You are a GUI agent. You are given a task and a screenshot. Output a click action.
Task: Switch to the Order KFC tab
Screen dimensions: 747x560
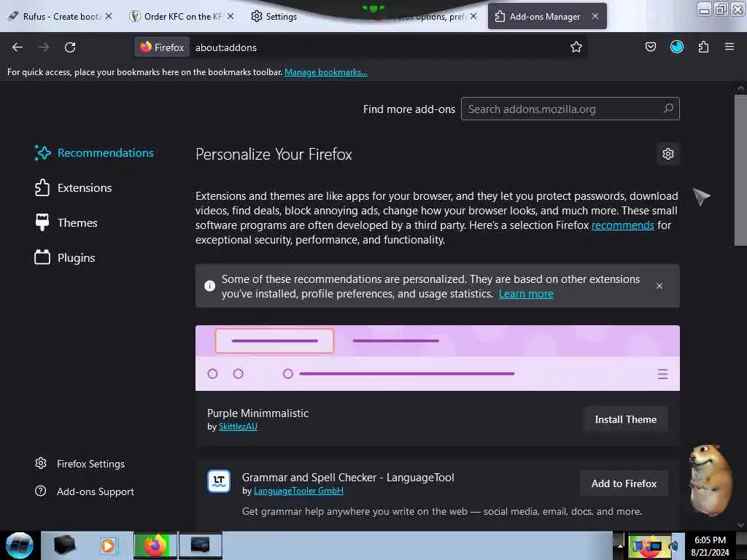tap(181, 16)
